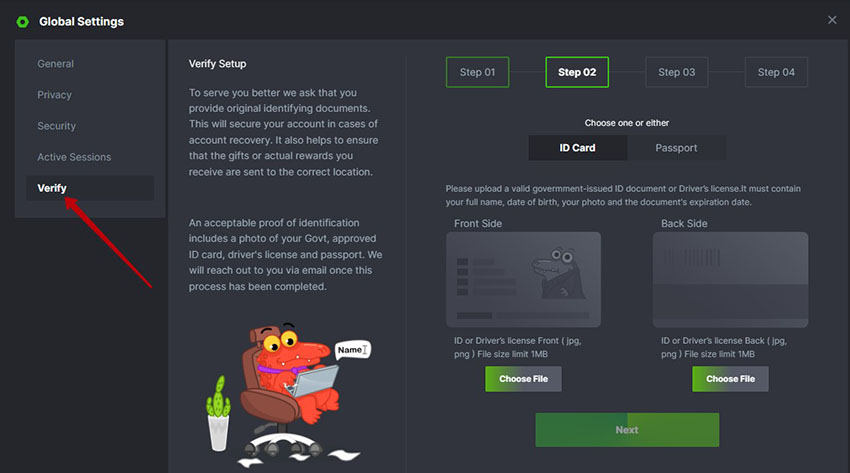Click the Back Side ID card preview

[730, 280]
